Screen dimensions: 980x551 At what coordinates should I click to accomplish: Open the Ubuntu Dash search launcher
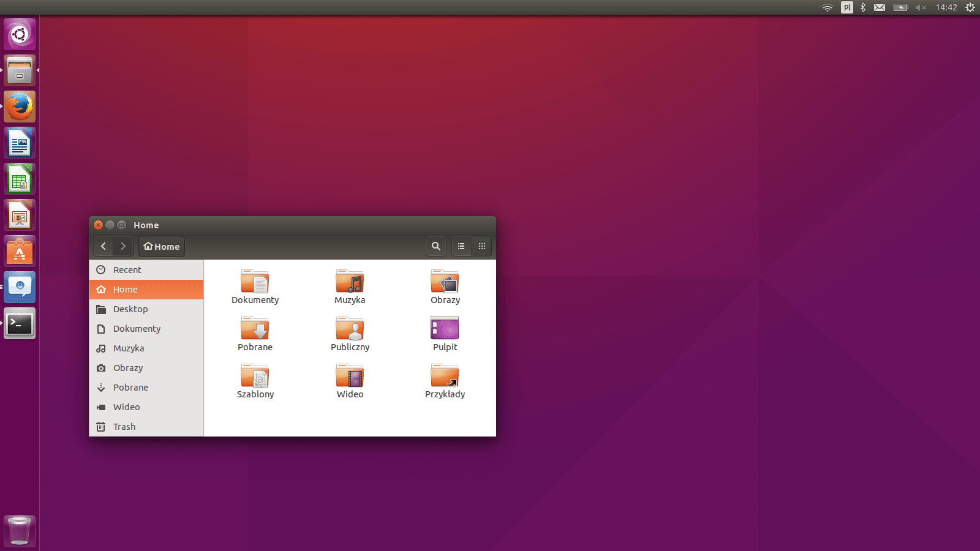[20, 34]
